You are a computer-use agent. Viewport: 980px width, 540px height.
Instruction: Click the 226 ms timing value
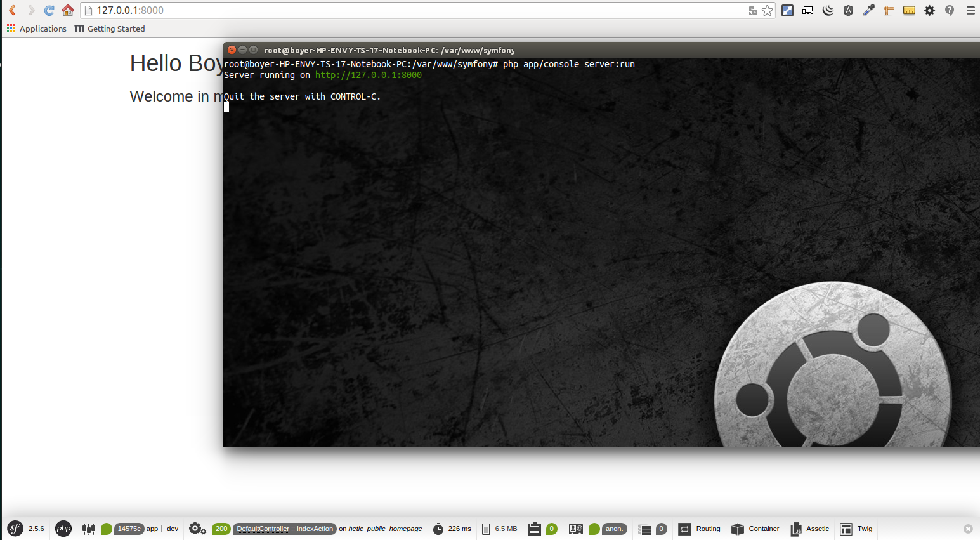click(459, 529)
